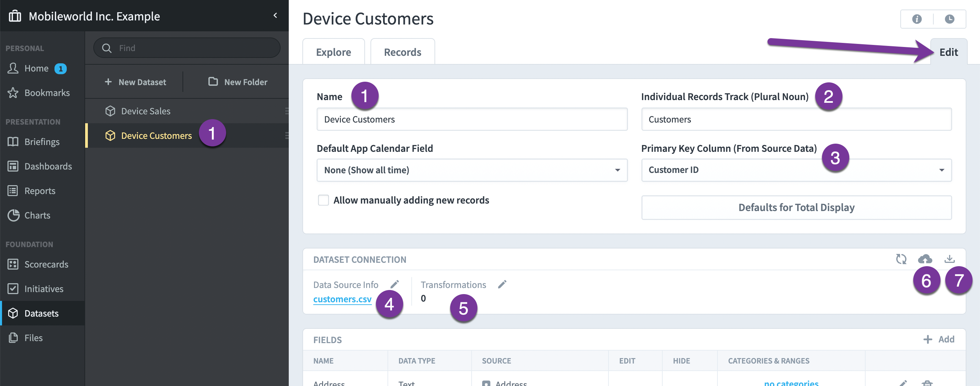This screenshot has height=386, width=980.
Task: Click the DATA TYPE column header
Action: point(416,361)
